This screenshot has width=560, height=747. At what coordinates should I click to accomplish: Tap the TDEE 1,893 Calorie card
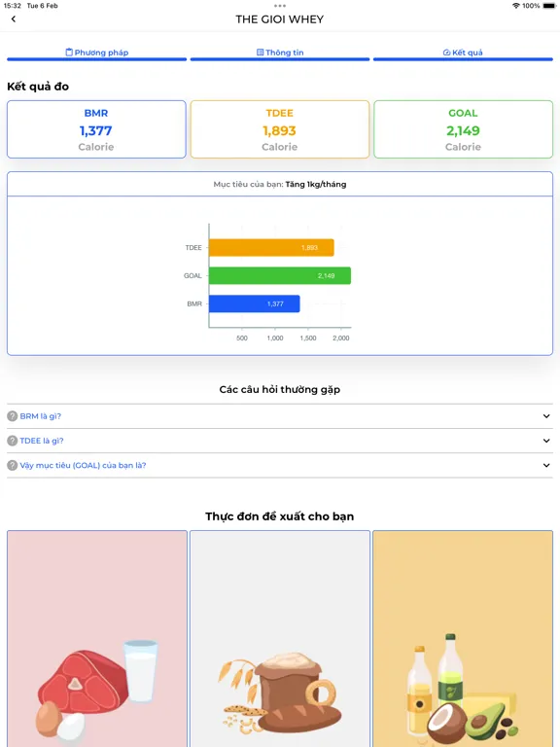(280, 129)
